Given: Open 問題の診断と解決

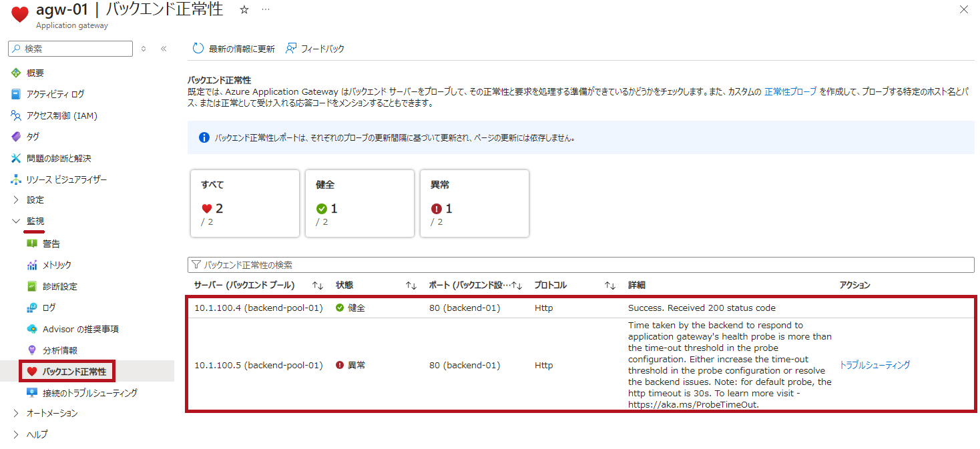Looking at the screenshot, I should point(59,158).
